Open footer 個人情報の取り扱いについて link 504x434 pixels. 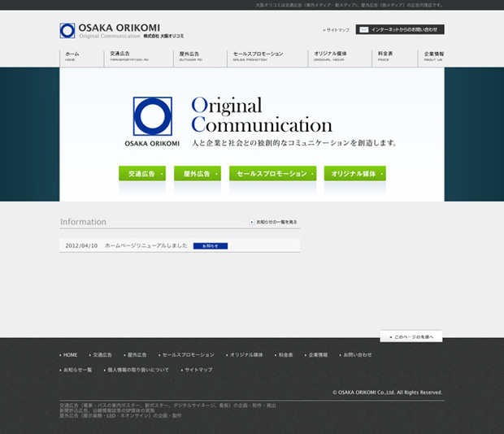[138, 370]
